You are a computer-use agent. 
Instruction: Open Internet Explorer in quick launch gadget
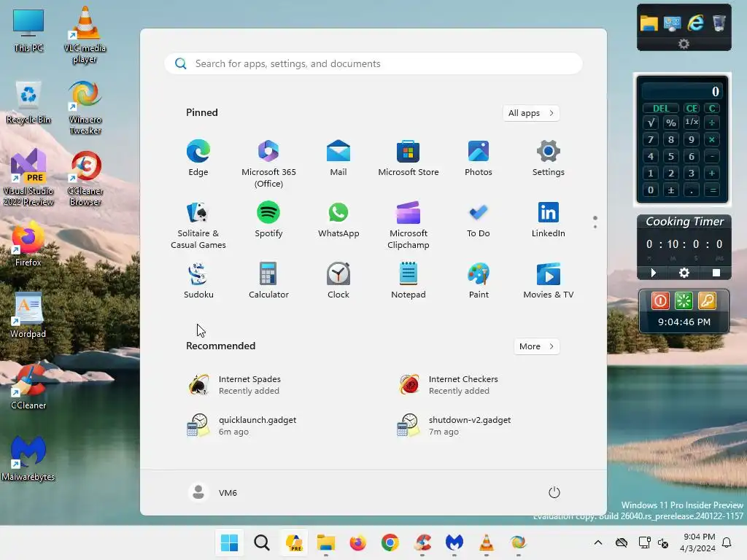tap(695, 23)
